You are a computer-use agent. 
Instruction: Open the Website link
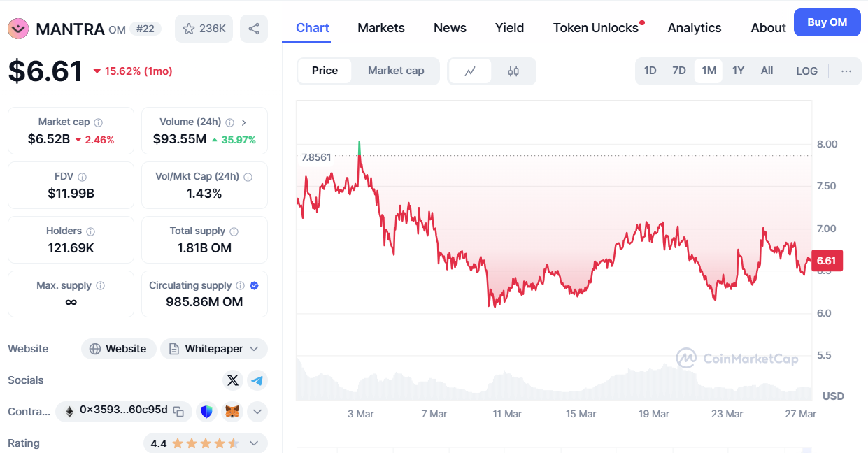click(118, 349)
